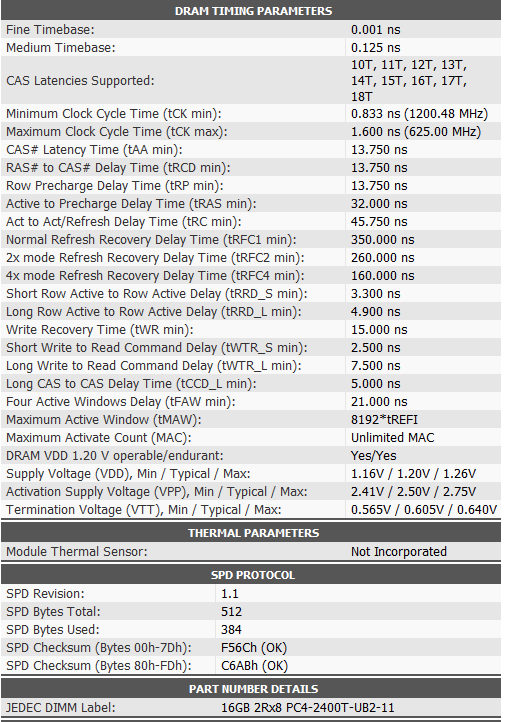This screenshot has height=722, width=506.
Task: Click the Maximum Clock Cycle Time label
Action: pos(116,132)
